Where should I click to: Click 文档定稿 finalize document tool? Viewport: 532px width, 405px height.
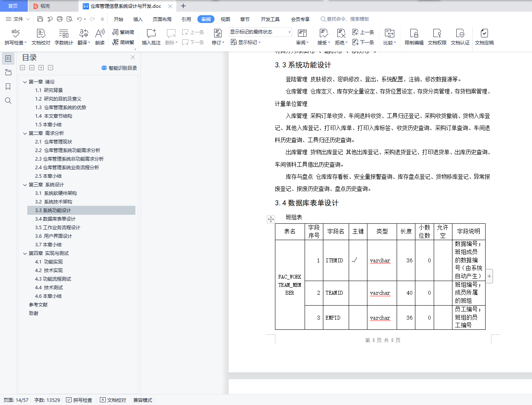[x=484, y=37]
